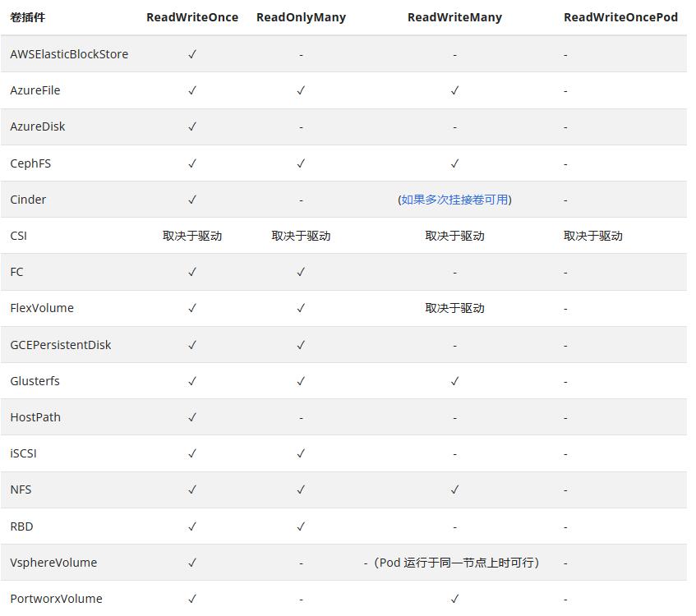
Task: Select the NFS row name
Action: click(x=21, y=490)
